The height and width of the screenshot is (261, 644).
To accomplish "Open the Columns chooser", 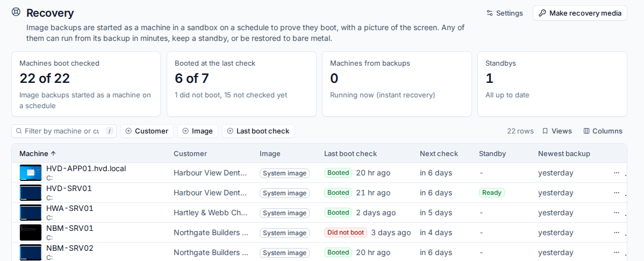I will click(x=603, y=131).
